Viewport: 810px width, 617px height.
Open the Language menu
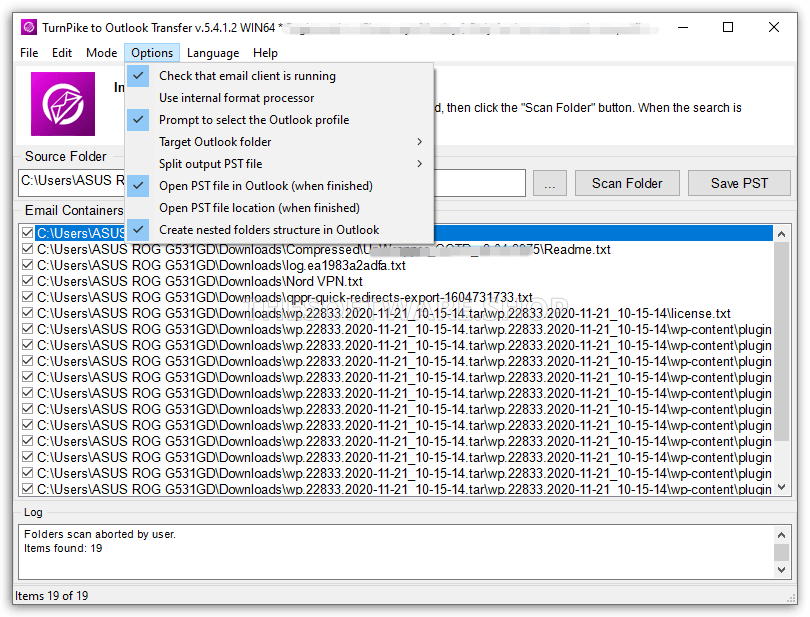[x=213, y=53]
